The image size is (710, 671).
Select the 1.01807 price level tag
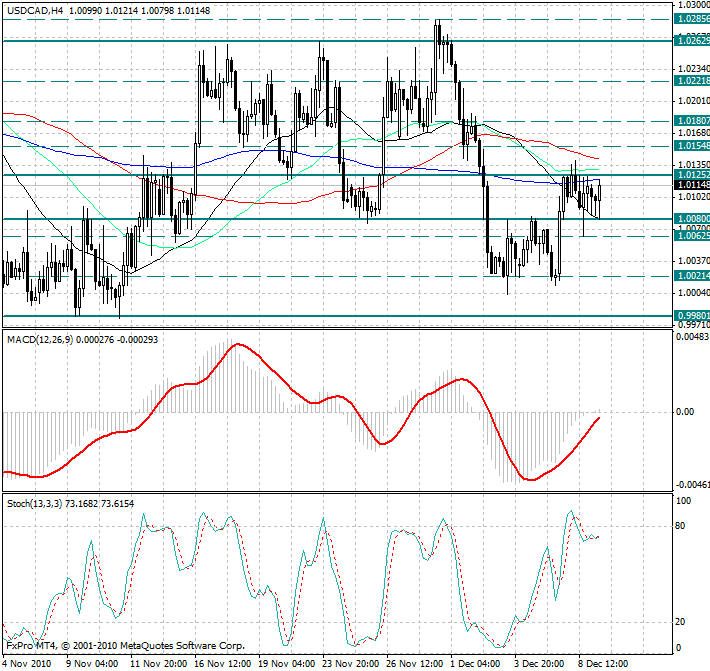point(692,120)
